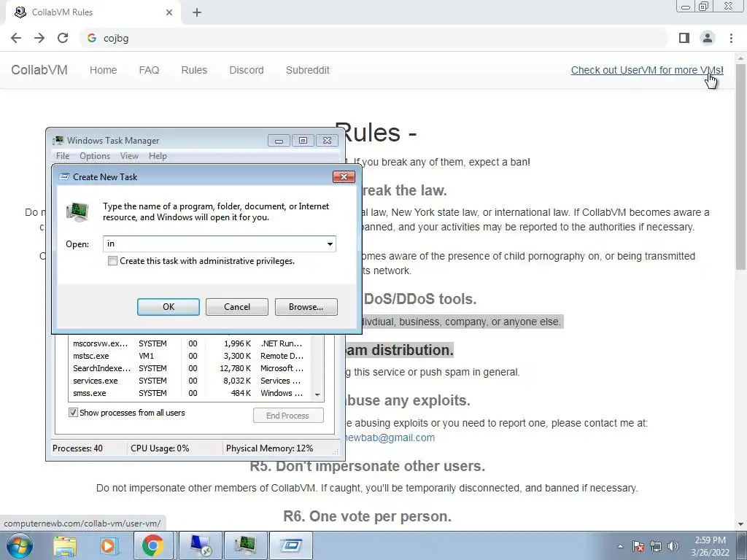Click Check out UserVM for more VMs link
The width and height of the screenshot is (747, 560).
647,70
